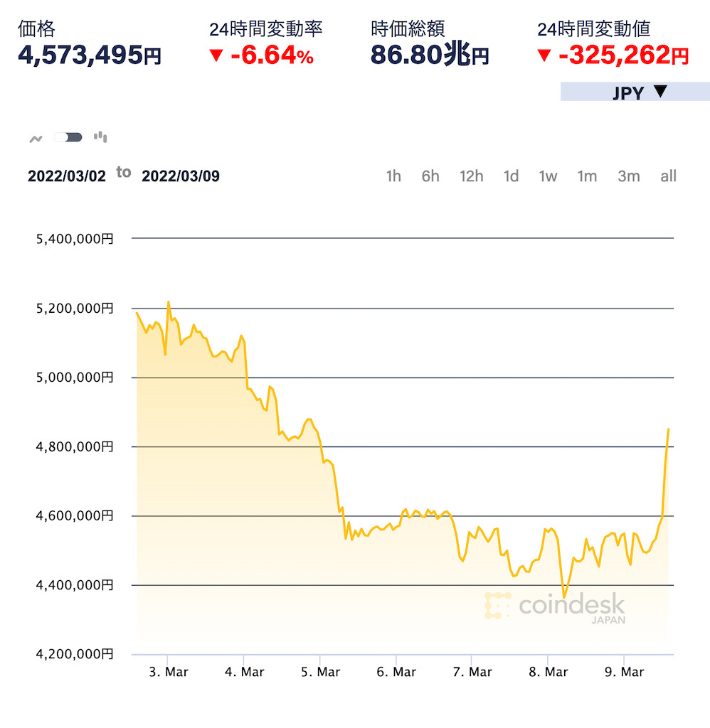Select the 1h time range
The image size is (710, 728).
pos(393,176)
